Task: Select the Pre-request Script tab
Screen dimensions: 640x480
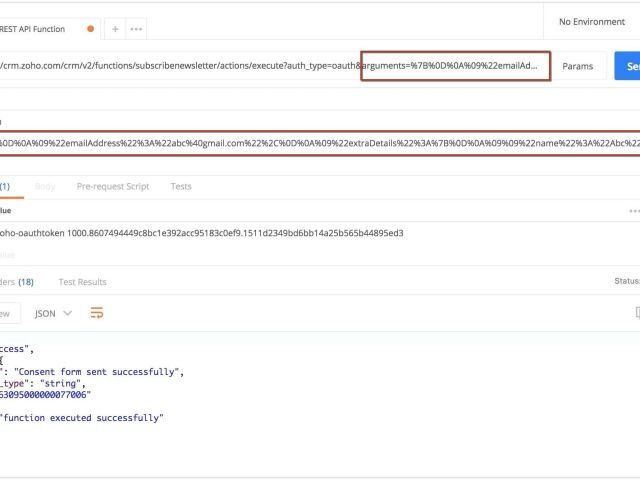Action: coord(113,187)
